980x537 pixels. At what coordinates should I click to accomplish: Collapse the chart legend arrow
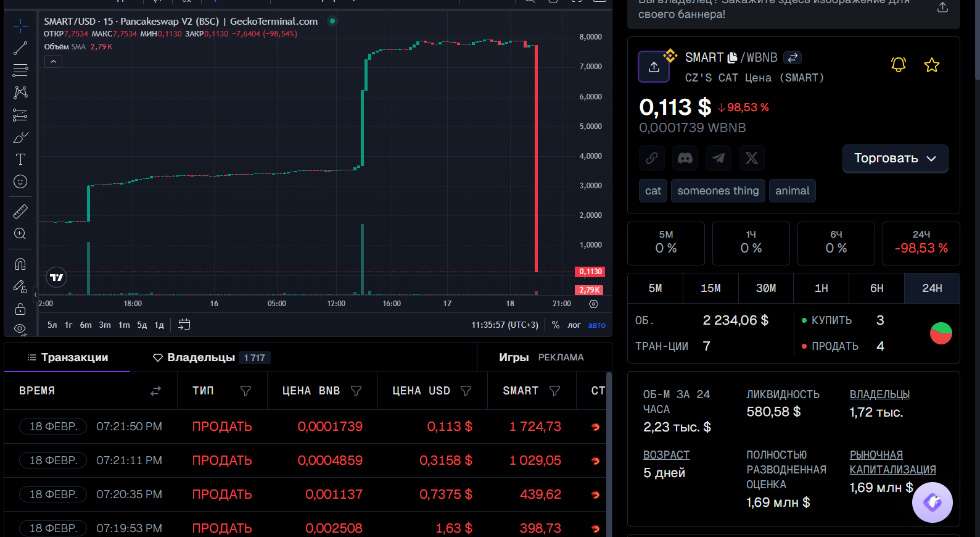pos(53,62)
